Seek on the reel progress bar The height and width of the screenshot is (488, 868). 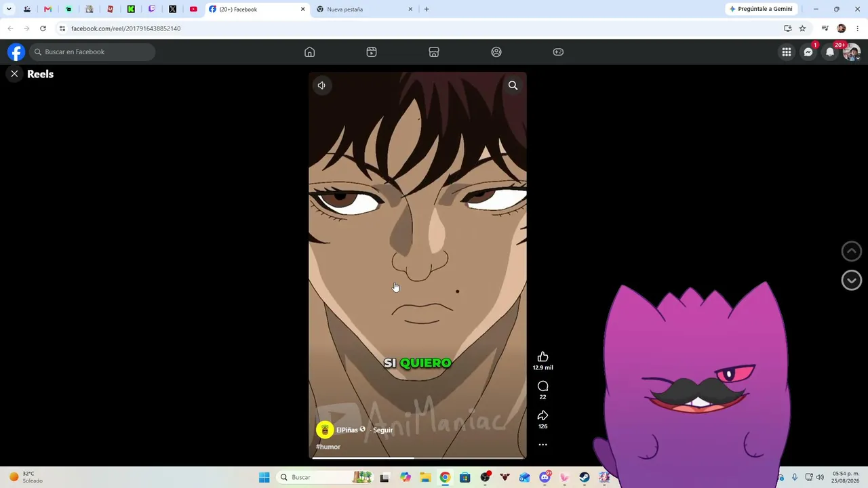click(x=418, y=458)
